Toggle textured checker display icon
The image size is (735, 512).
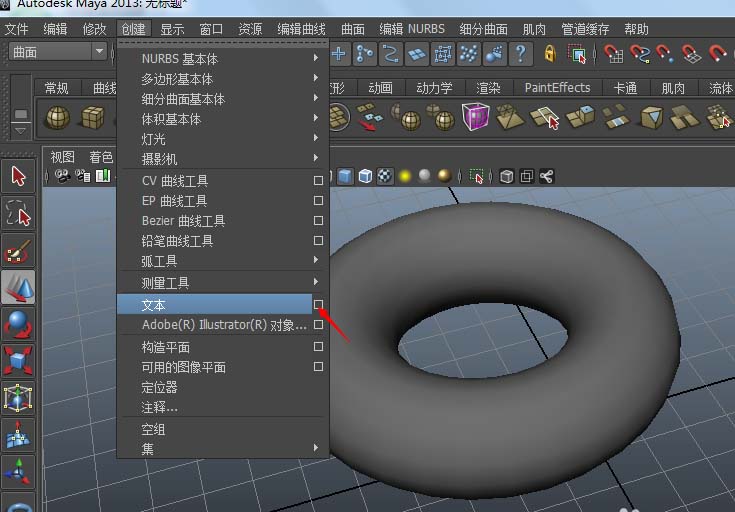point(385,176)
